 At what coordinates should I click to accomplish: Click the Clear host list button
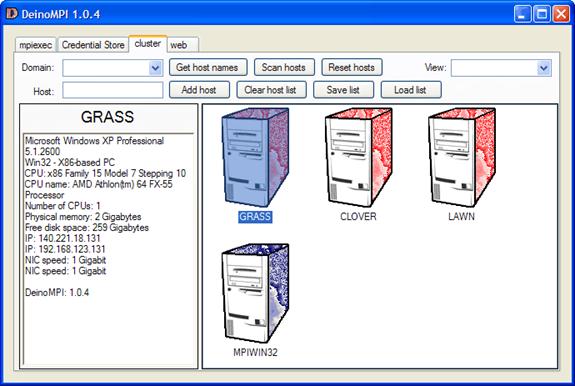coord(271,90)
